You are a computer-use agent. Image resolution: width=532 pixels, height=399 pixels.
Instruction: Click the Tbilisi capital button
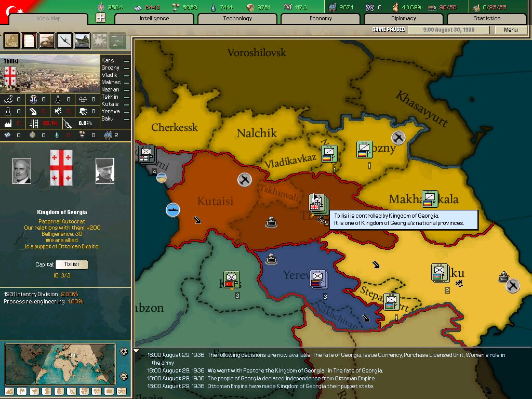tap(71, 264)
